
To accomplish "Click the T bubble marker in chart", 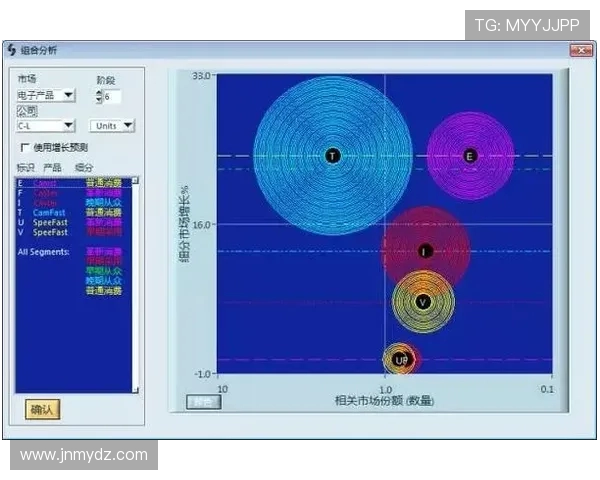I will (x=332, y=155).
